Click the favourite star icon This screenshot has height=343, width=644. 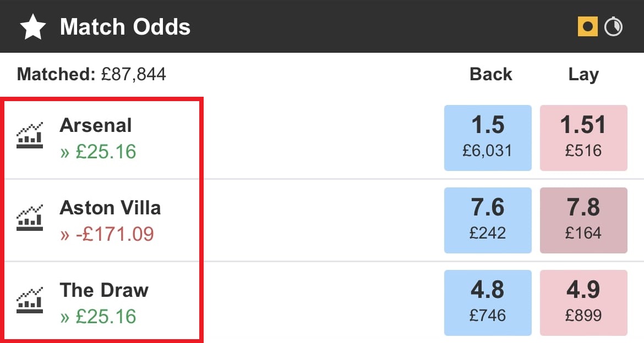point(33,27)
